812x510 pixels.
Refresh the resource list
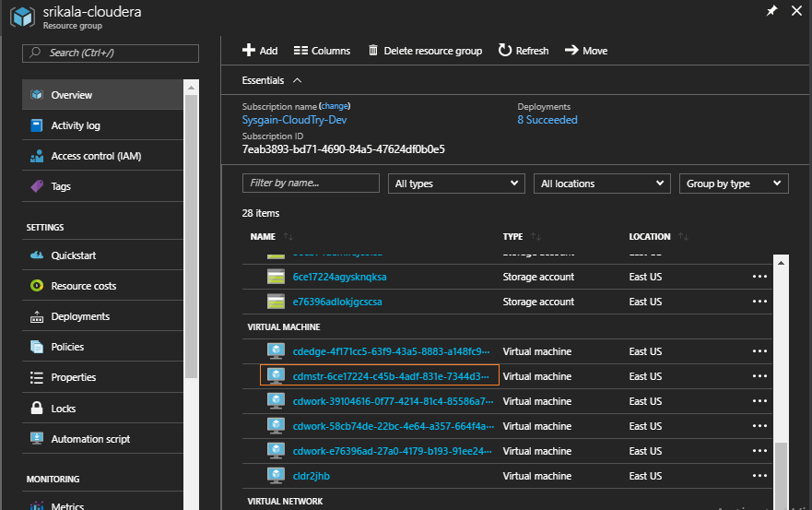click(x=523, y=51)
